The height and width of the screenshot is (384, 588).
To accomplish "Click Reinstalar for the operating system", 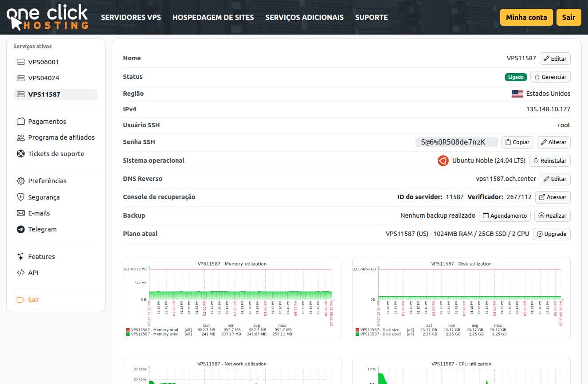I will click(549, 161).
